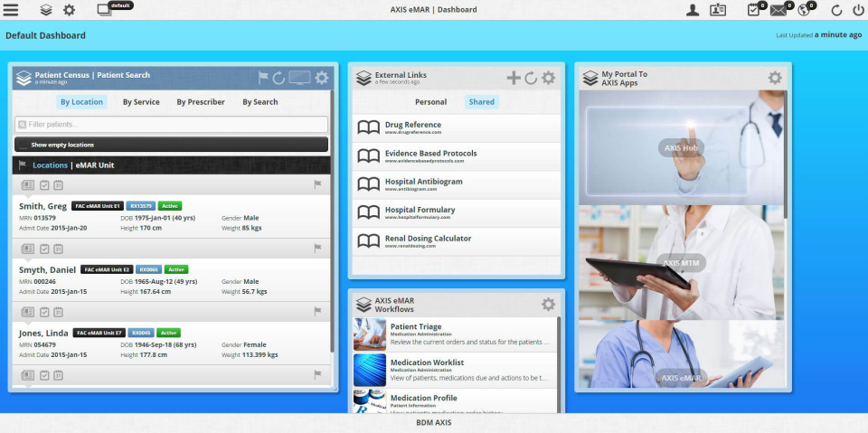This screenshot has height=433, width=868.
Task: Click the layers stack icon in top bar
Action: 46,10
